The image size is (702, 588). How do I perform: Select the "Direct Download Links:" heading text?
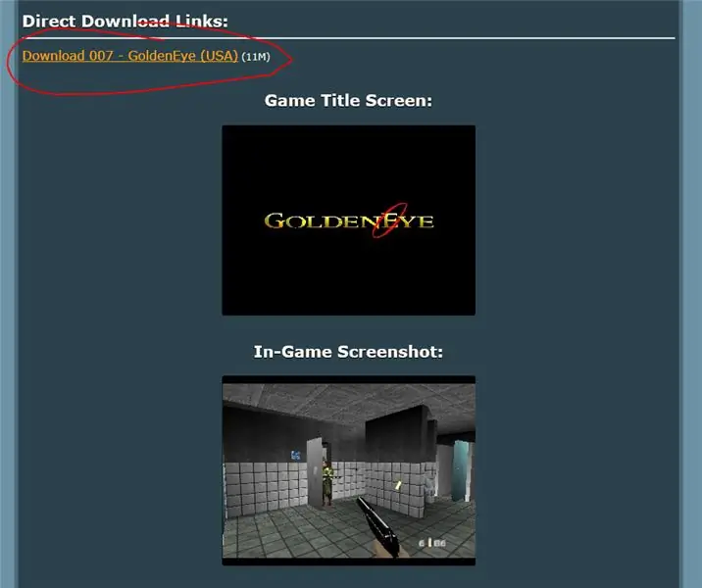click(x=125, y=21)
